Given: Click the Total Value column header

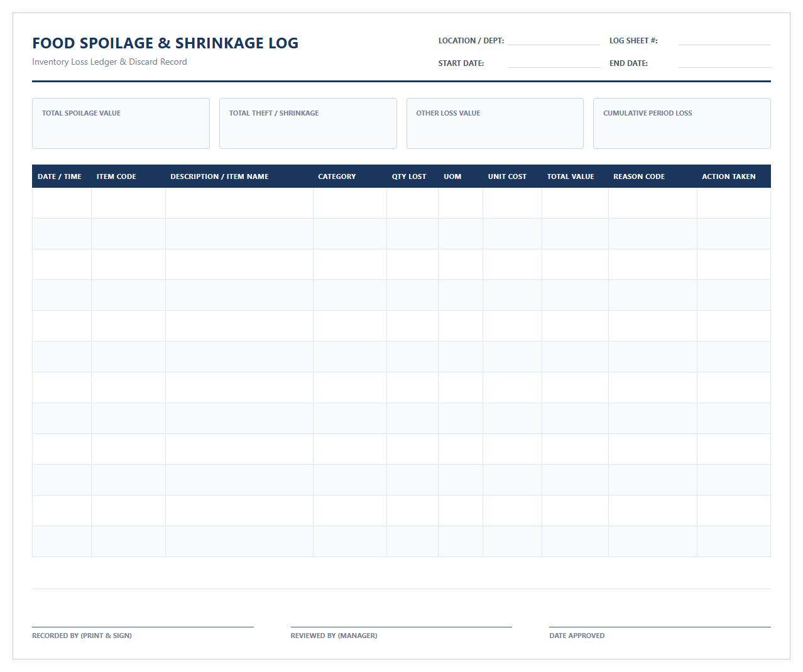Looking at the screenshot, I should [x=576, y=176].
